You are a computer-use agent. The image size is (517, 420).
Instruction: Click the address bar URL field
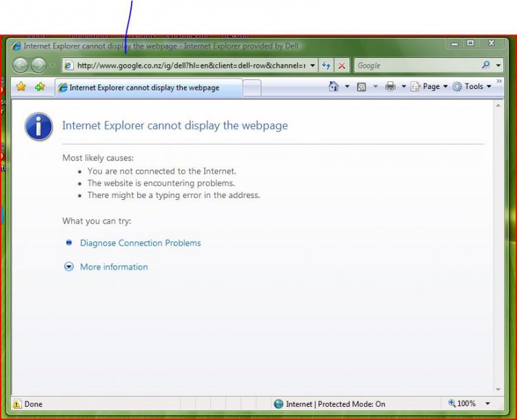tap(191, 66)
